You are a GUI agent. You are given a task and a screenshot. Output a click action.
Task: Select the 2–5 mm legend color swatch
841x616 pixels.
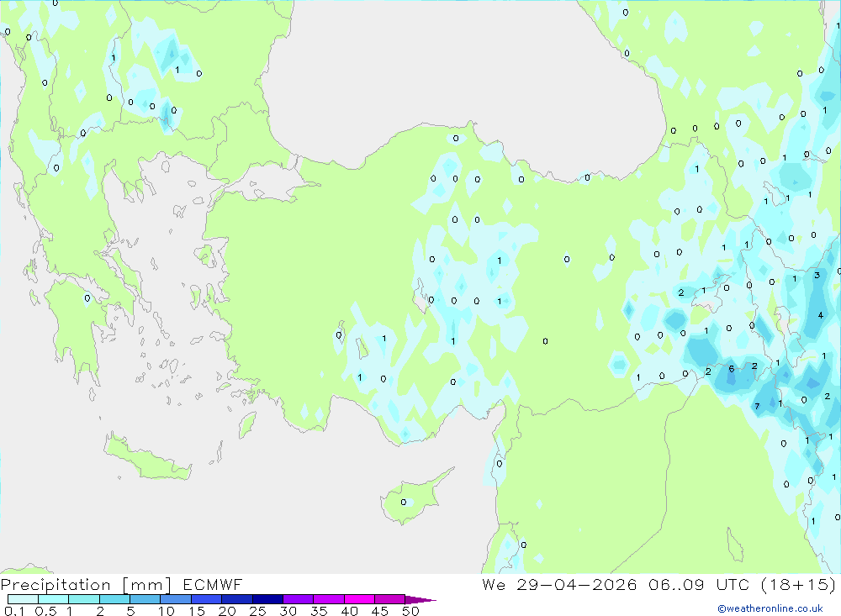pyautogui.click(x=114, y=599)
